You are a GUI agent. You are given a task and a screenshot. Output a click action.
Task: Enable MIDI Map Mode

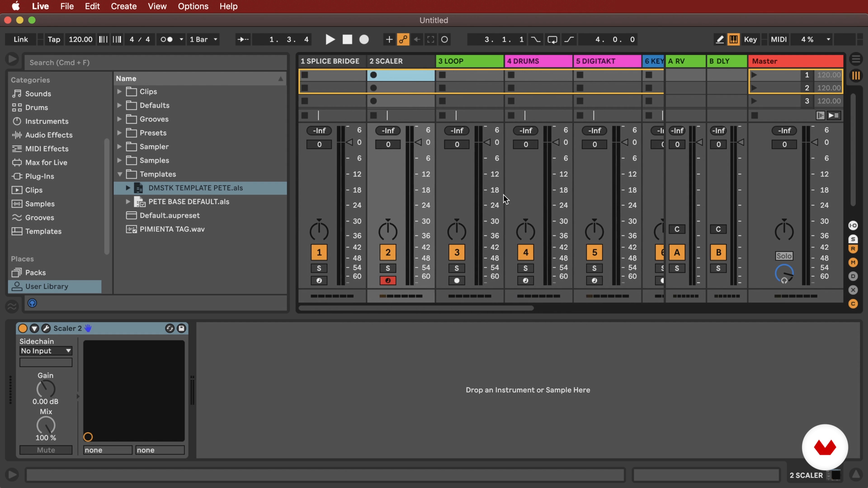pyautogui.click(x=779, y=39)
